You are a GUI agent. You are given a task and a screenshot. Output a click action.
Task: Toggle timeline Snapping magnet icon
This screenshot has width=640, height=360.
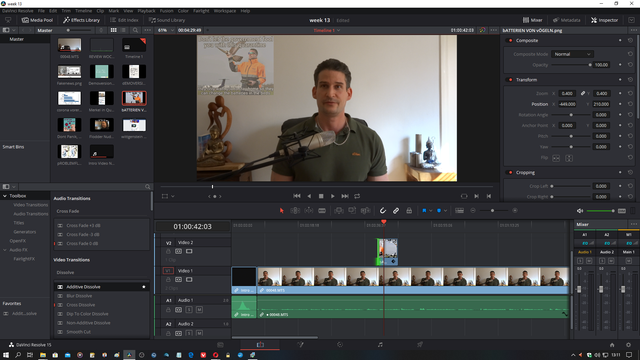coord(382,211)
